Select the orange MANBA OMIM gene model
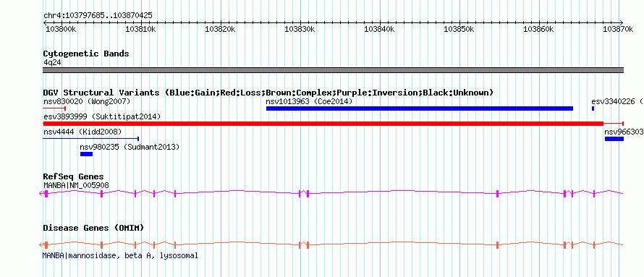 coord(331,244)
